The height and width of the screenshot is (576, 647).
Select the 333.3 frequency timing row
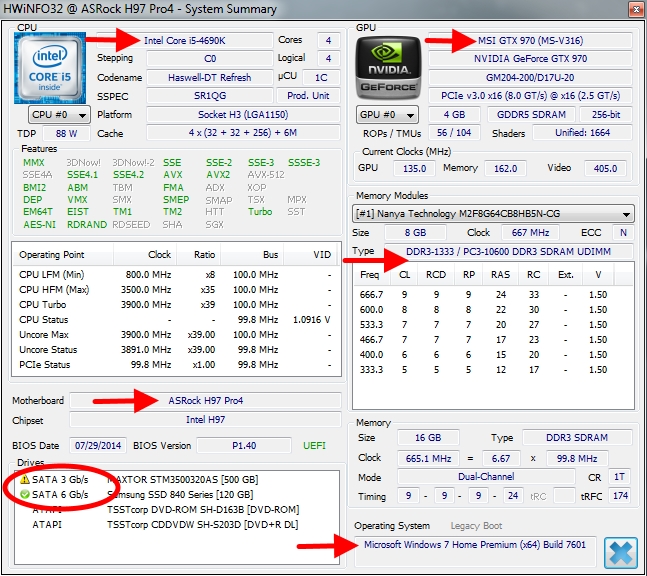(493, 369)
